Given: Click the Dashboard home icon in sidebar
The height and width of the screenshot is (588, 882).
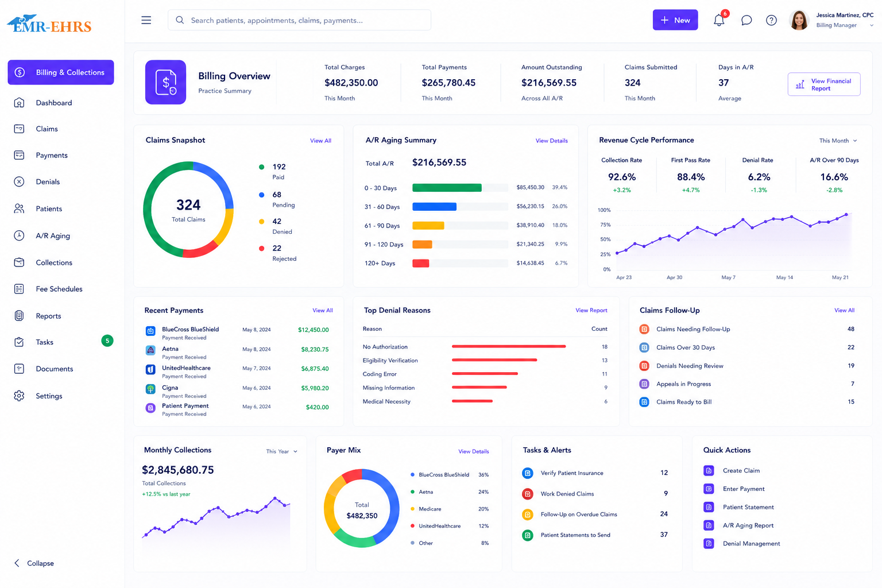Looking at the screenshot, I should click(19, 103).
